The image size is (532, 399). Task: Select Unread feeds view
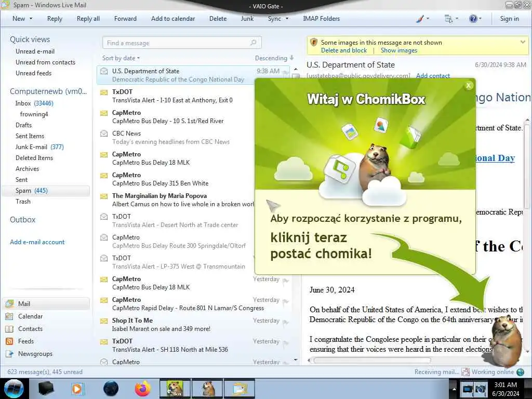point(34,73)
